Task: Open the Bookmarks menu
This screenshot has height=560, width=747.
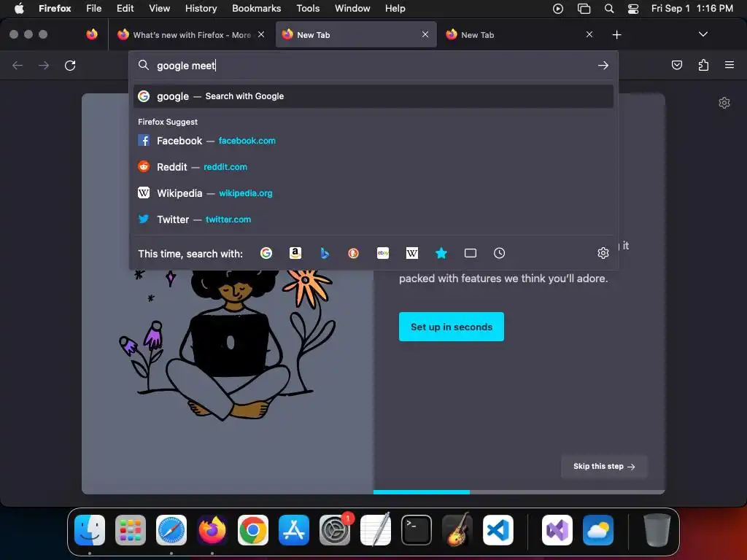Action: 256,9
